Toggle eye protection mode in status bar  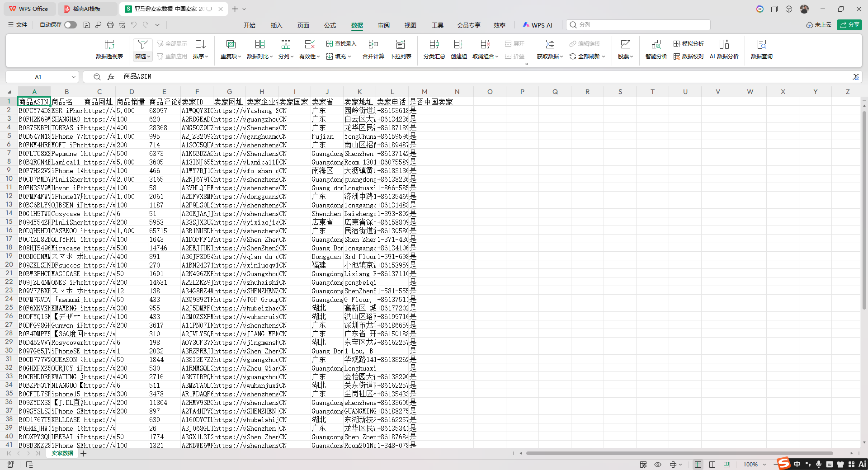click(658, 465)
